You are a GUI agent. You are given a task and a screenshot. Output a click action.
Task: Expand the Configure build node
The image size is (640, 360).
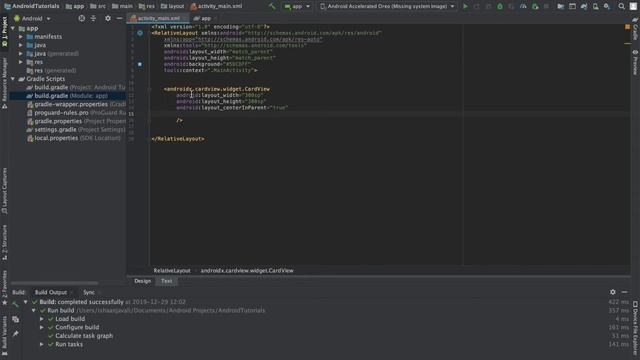pos(42,327)
